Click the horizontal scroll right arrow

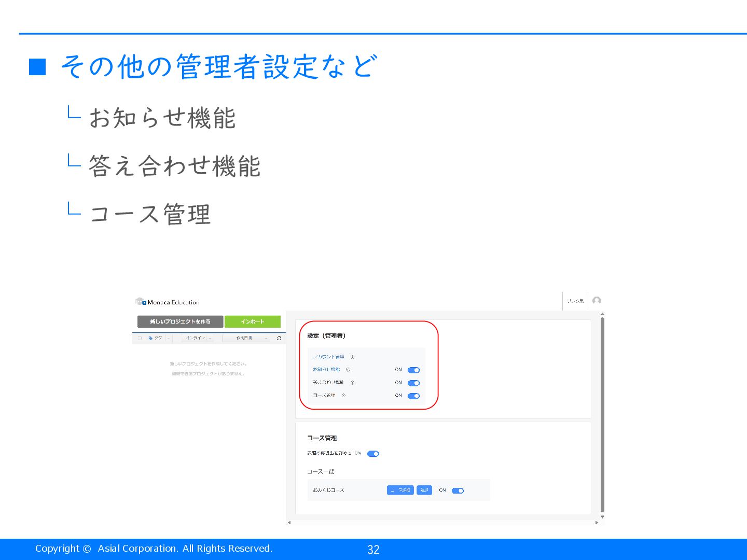(597, 523)
